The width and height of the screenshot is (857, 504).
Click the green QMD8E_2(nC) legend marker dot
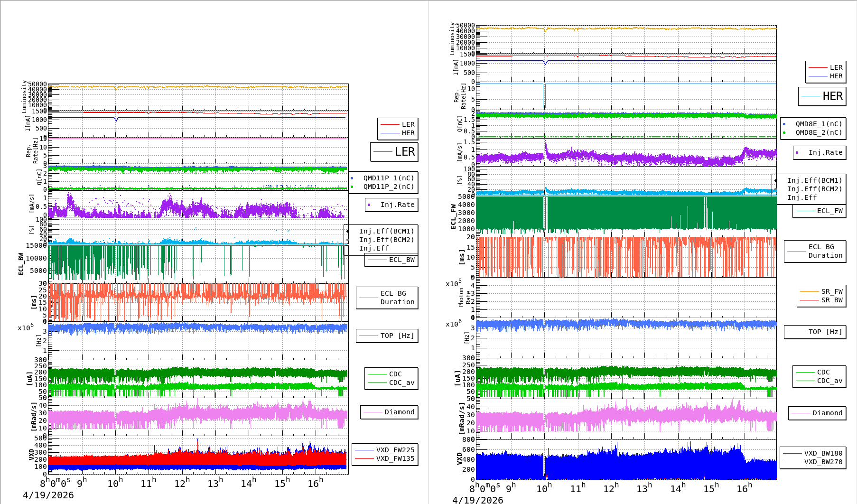pyautogui.click(x=784, y=133)
